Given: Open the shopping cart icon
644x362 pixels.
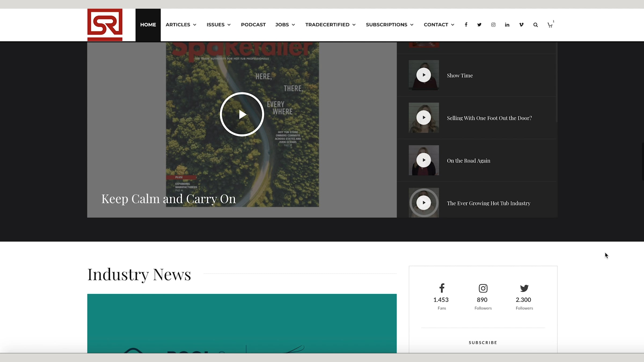Looking at the screenshot, I should coord(550,25).
